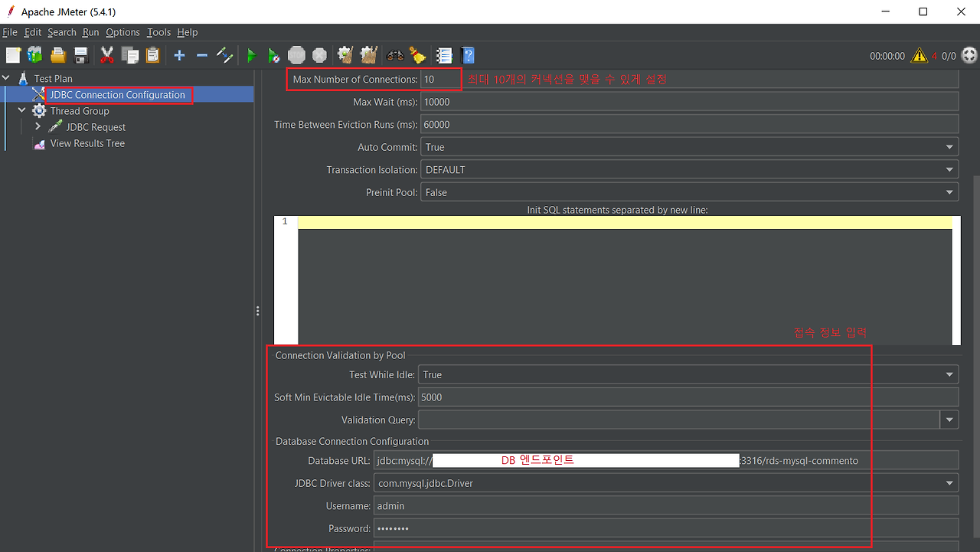Viewport: 980px width, 552px height.
Task: Click the New test plan icon
Action: [13, 55]
